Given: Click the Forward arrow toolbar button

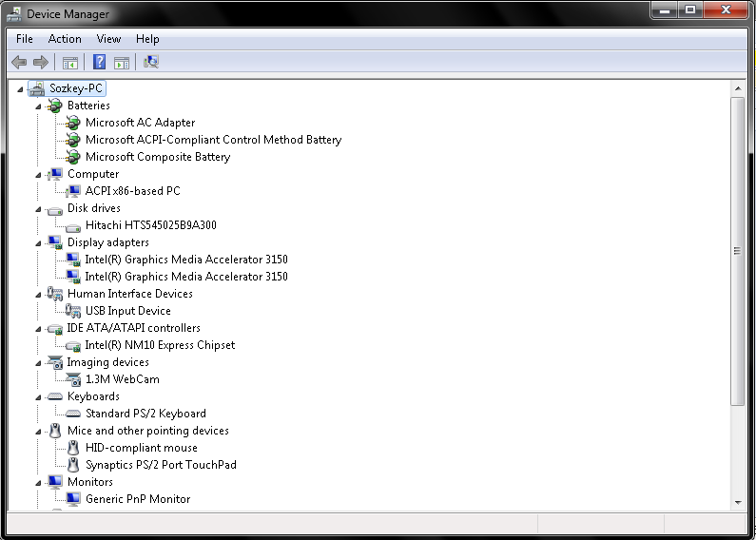Looking at the screenshot, I should (x=41, y=62).
